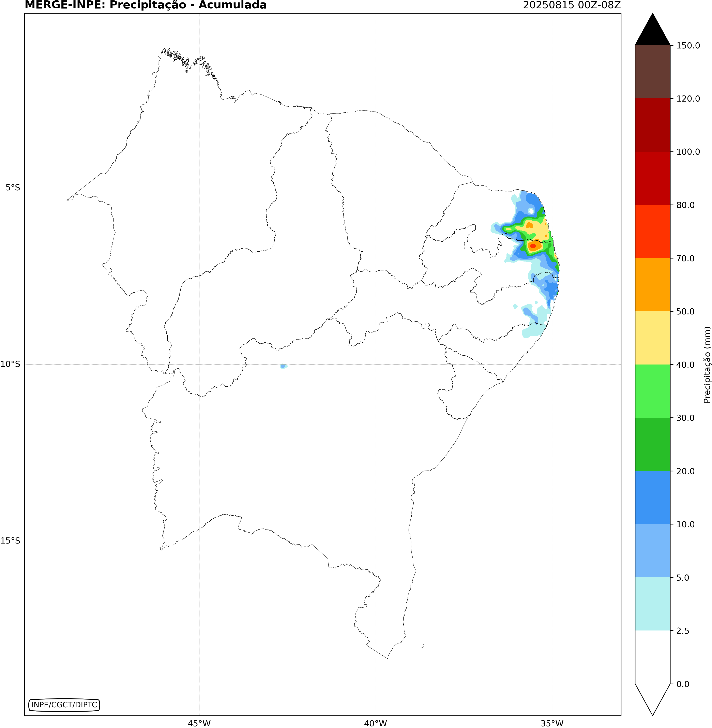This screenshot has height=728, width=712.
Task: Click the INPE/CGCT/DIPTC label box
Action: point(64,705)
